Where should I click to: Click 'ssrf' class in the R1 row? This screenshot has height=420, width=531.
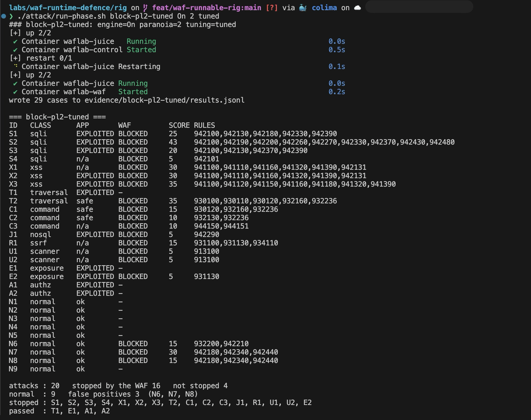38,243
